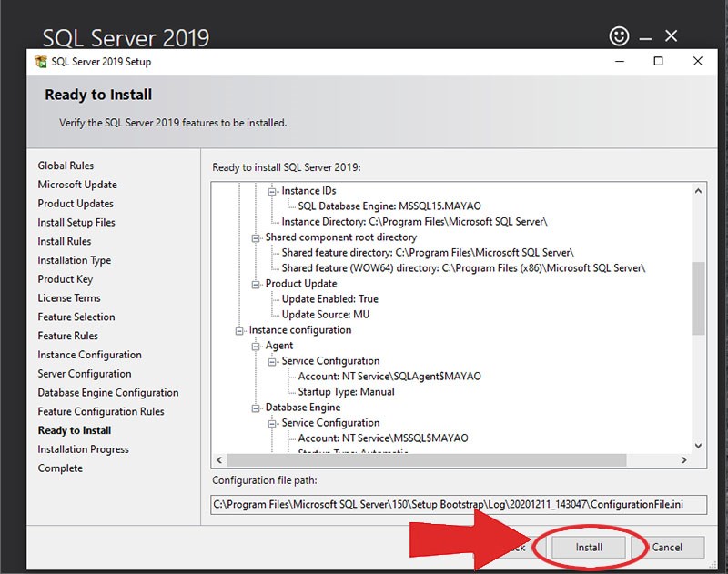Select the Feature Selection step
The image size is (728, 574).
click(x=76, y=317)
